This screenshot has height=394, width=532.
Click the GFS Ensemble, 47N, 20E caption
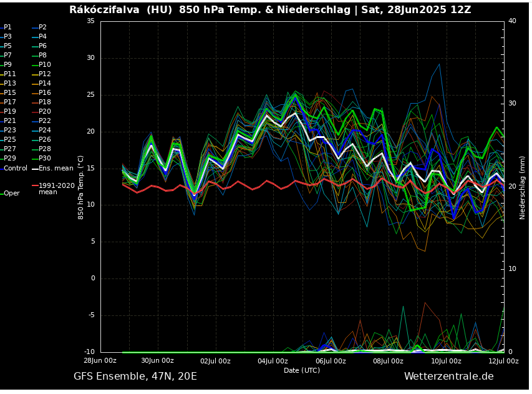(x=135, y=377)
